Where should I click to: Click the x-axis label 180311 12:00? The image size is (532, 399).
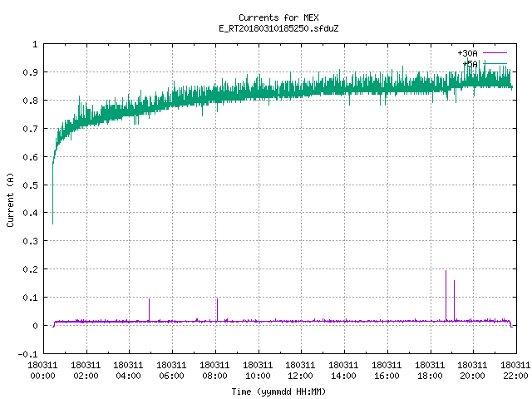pyautogui.click(x=300, y=371)
